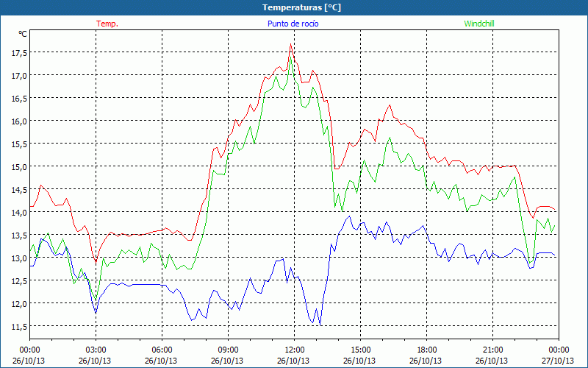The image size is (588, 368).
Task: Click the 18:00 time axis label
Action: pyautogui.click(x=427, y=350)
